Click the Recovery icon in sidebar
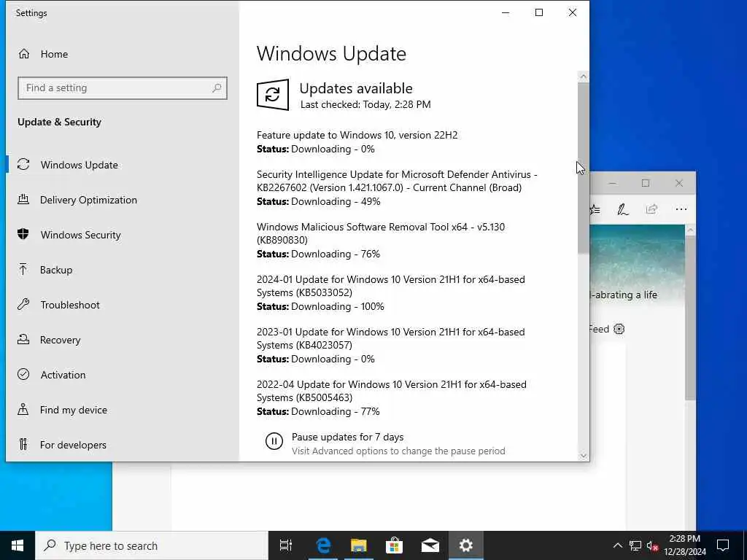The height and width of the screenshot is (560, 747). coord(23,339)
